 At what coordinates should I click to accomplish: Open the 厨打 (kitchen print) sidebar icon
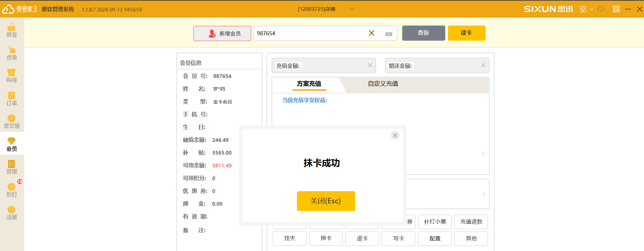12,190
